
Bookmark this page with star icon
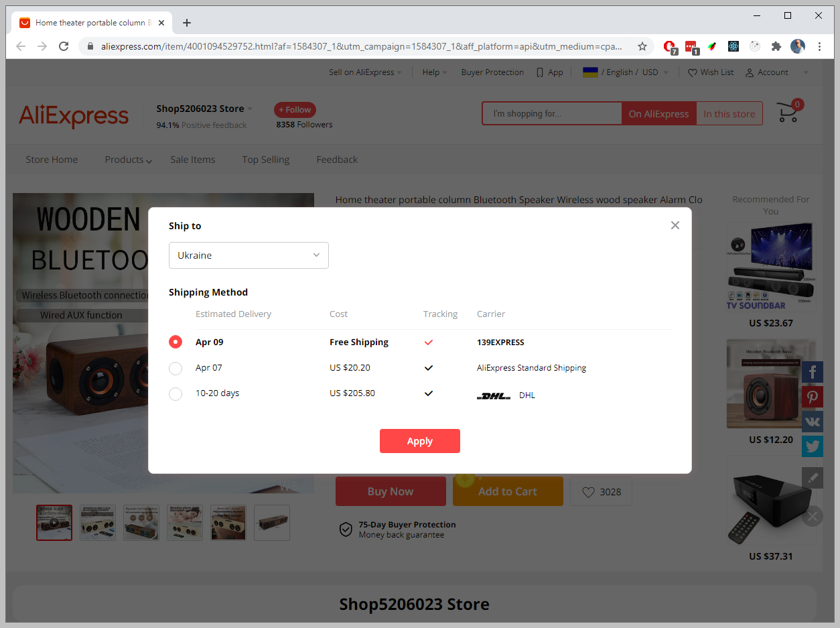tap(642, 46)
